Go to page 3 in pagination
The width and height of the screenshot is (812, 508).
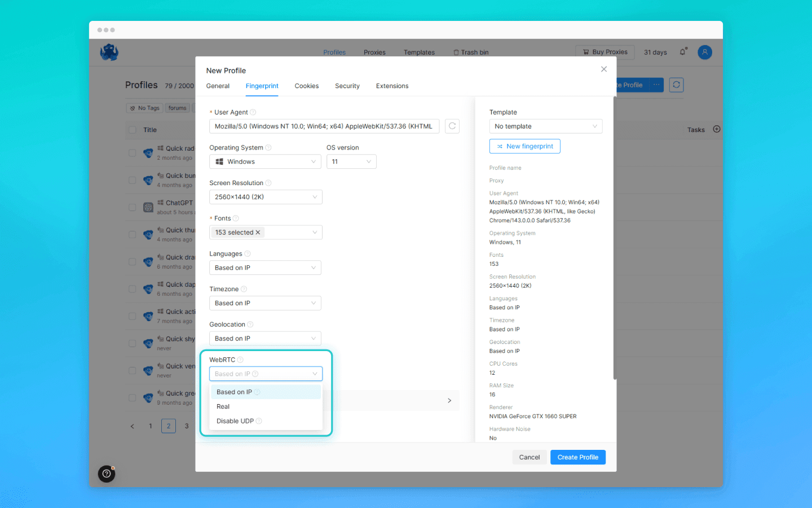pos(187,426)
